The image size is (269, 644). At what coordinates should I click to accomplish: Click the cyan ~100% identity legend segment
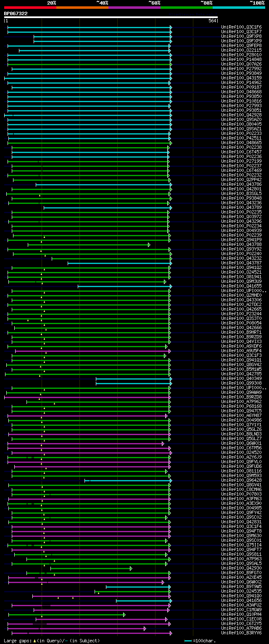(238, 7)
